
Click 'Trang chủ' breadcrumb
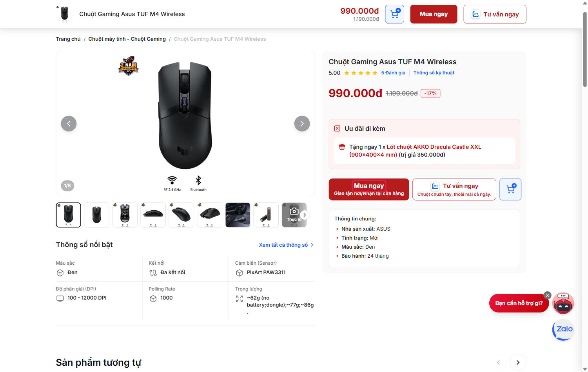click(68, 39)
